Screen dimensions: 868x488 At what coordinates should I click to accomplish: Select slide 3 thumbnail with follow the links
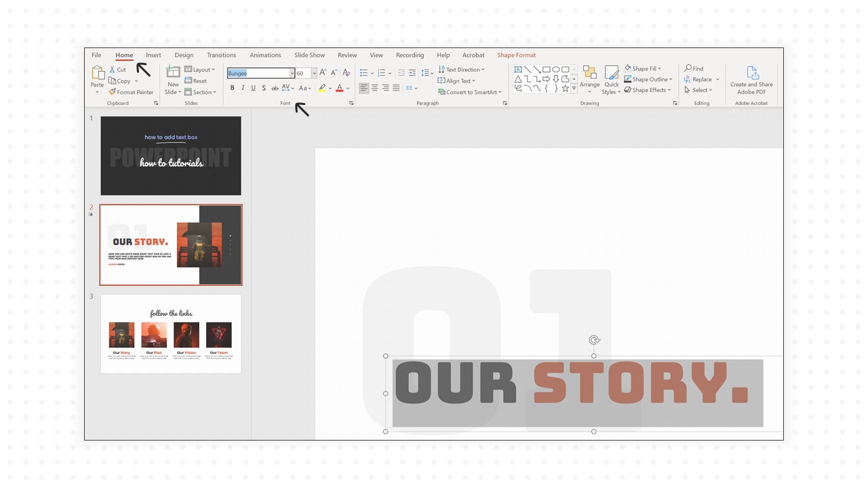[x=171, y=333]
